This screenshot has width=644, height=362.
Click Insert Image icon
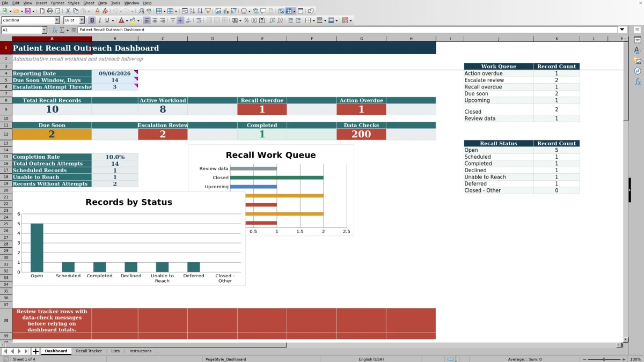(218, 11)
